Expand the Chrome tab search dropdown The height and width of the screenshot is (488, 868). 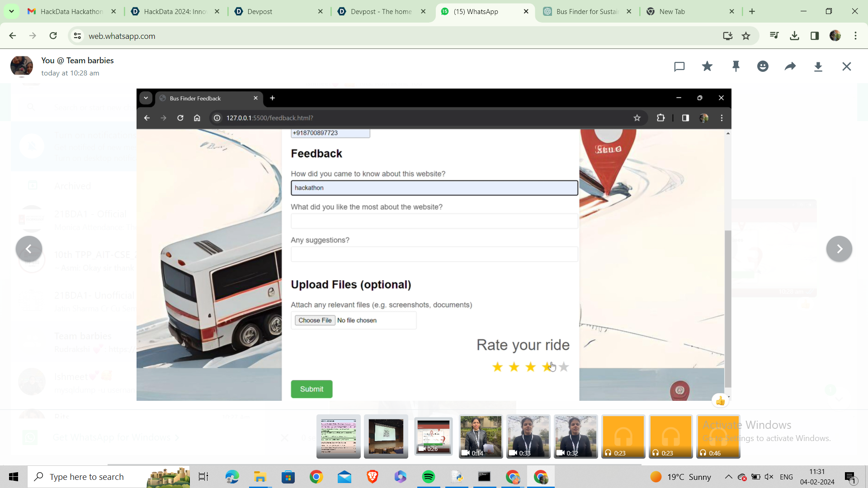11,11
